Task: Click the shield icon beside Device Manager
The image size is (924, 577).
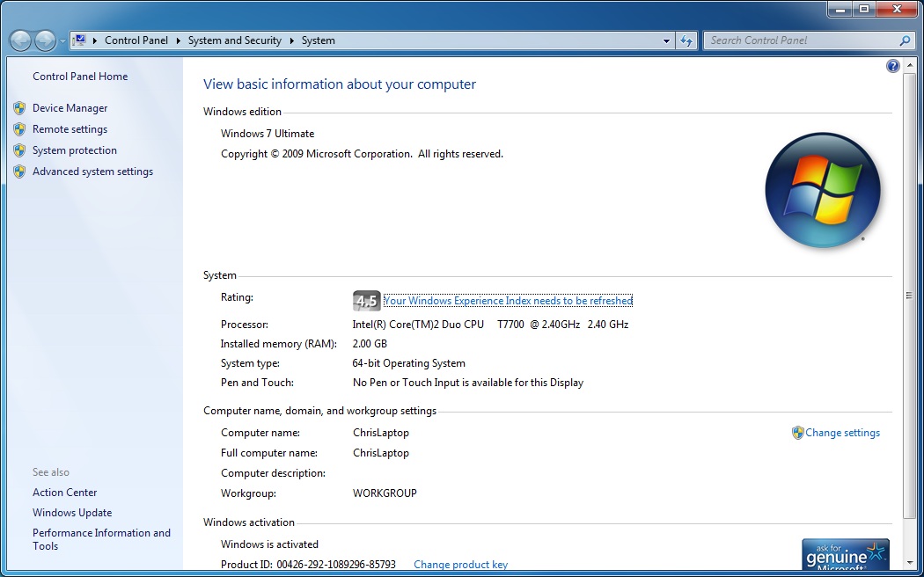Action: 19,107
